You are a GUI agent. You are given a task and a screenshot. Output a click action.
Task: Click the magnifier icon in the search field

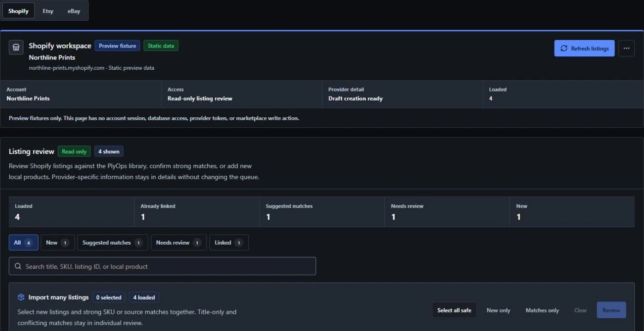(x=18, y=266)
